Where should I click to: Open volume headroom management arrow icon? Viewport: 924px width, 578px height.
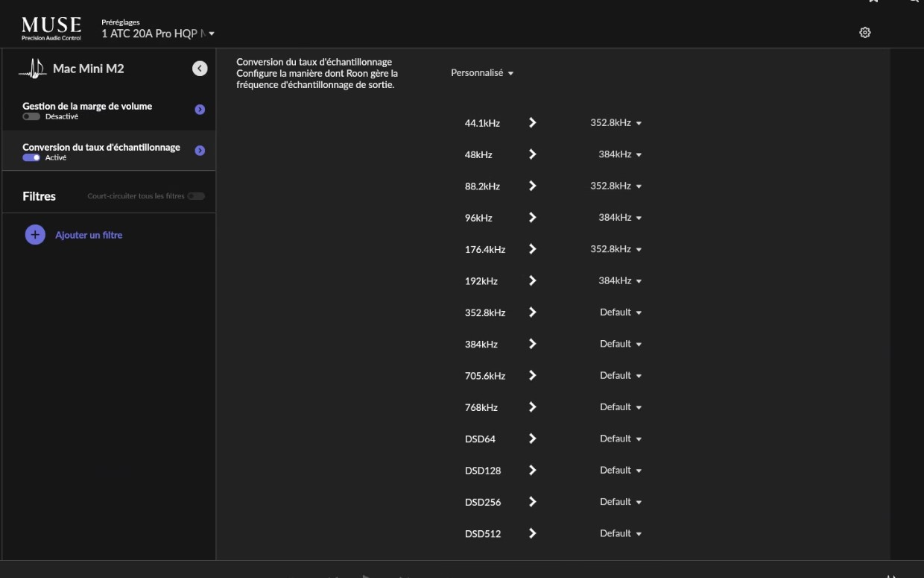tap(200, 110)
